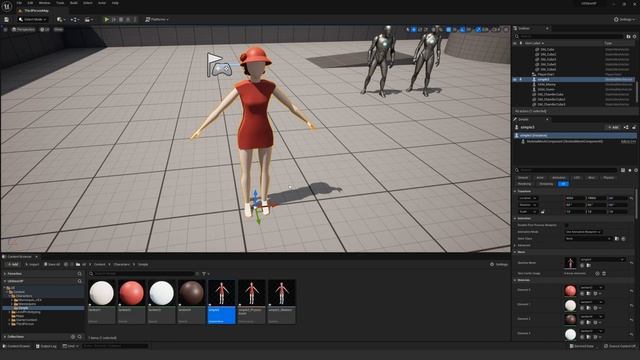
Task: Toggle visibility of selected simple3 outliner row
Action: tap(515, 79)
